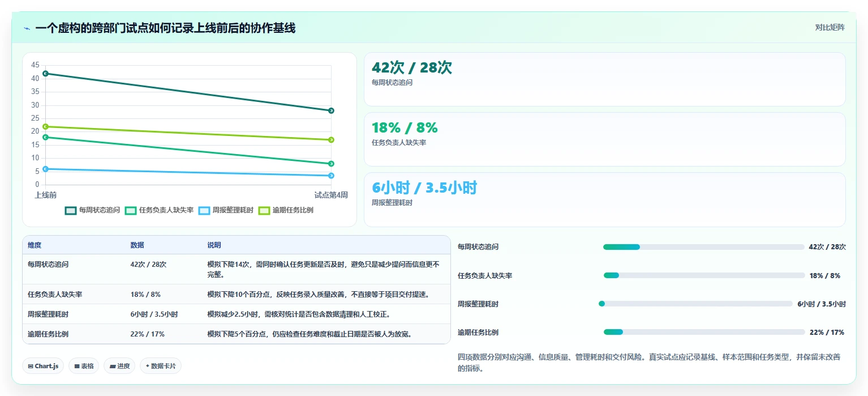Image resolution: width=868 pixels, height=396 pixels.
Task: Click the green data point at 8 试点第4周
Action: (331, 164)
